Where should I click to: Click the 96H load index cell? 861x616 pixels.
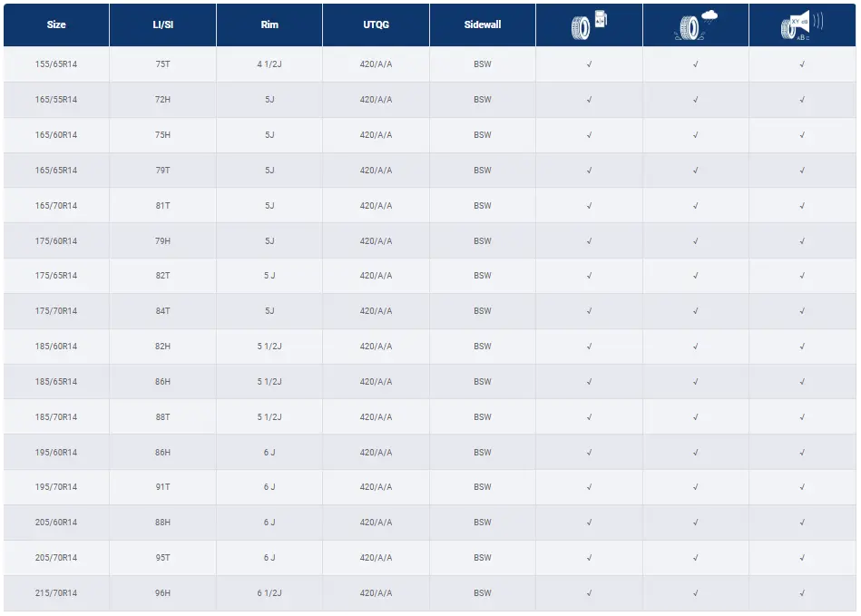[x=162, y=593]
